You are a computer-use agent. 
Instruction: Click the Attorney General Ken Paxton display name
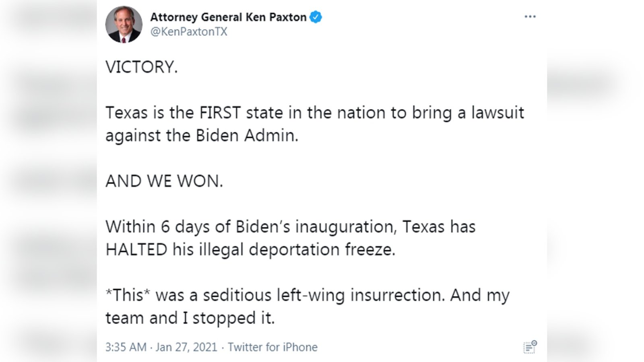(228, 17)
